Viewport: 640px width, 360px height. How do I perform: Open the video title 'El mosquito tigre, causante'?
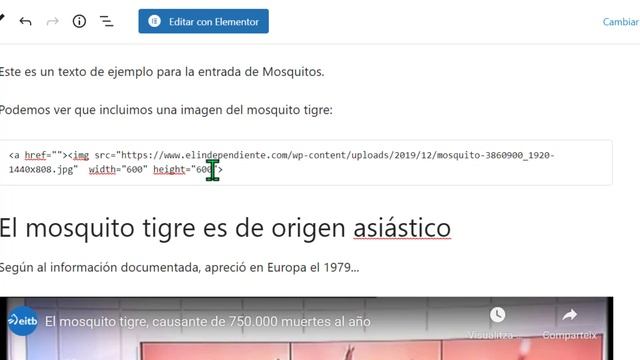click(208, 322)
